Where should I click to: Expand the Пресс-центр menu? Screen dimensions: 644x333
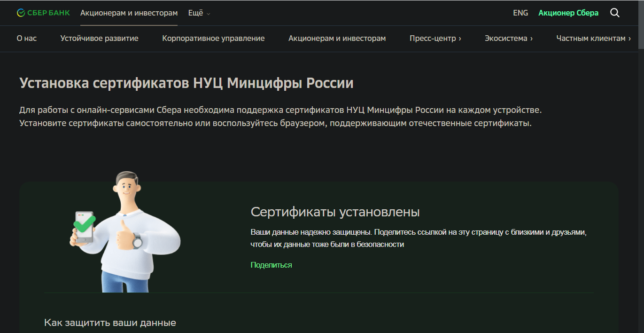point(435,38)
